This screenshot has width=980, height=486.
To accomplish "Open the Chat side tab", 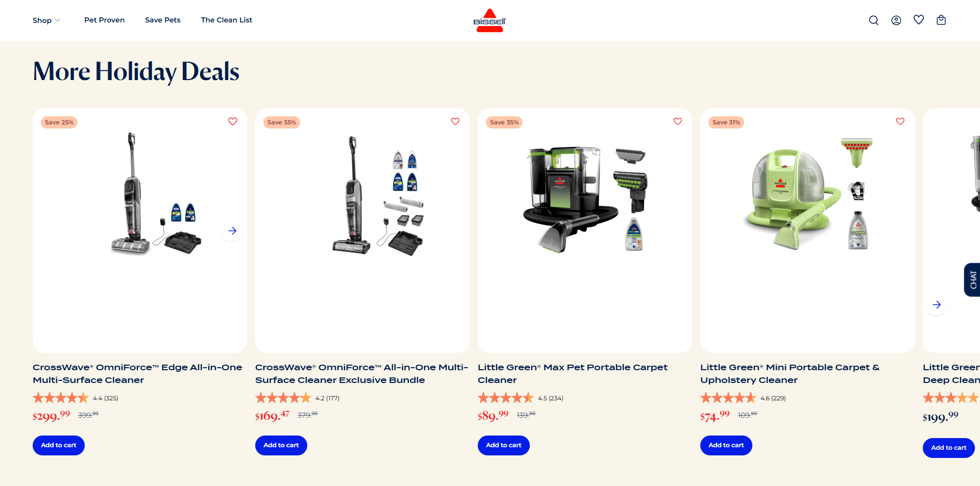I will tap(972, 279).
